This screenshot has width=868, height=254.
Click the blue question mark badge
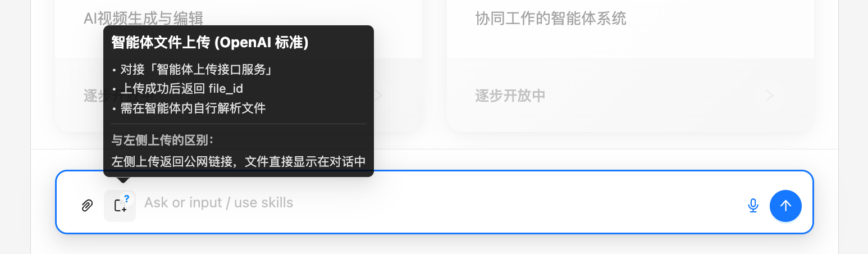[x=127, y=198]
